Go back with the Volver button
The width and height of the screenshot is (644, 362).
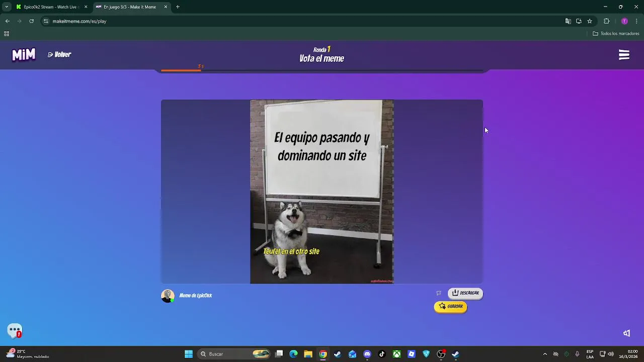(x=59, y=54)
